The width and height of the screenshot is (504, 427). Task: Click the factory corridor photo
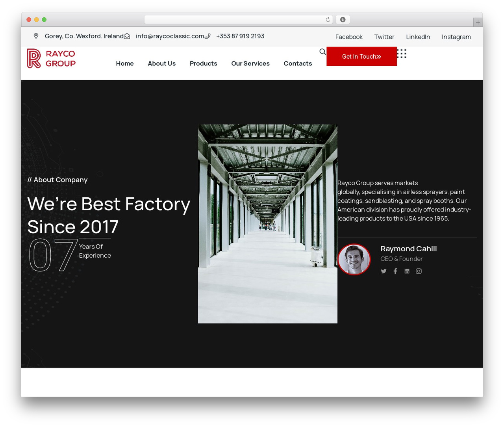[268, 224]
